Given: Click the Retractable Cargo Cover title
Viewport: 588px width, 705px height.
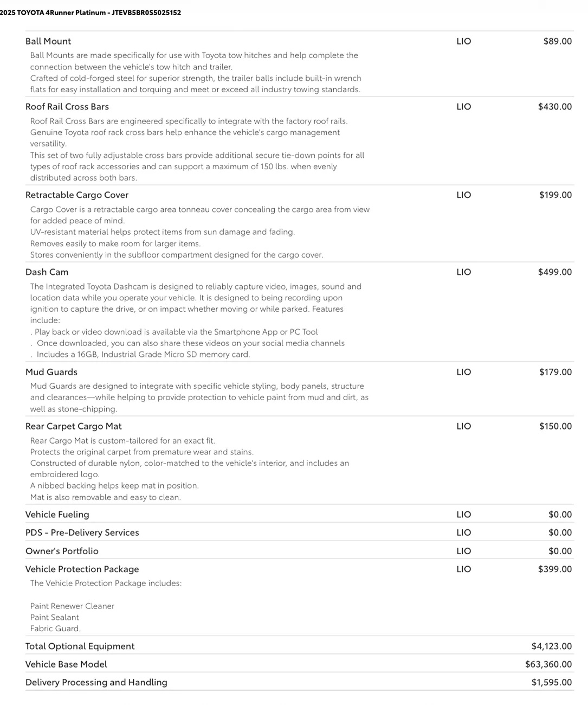Looking at the screenshot, I should (77, 195).
